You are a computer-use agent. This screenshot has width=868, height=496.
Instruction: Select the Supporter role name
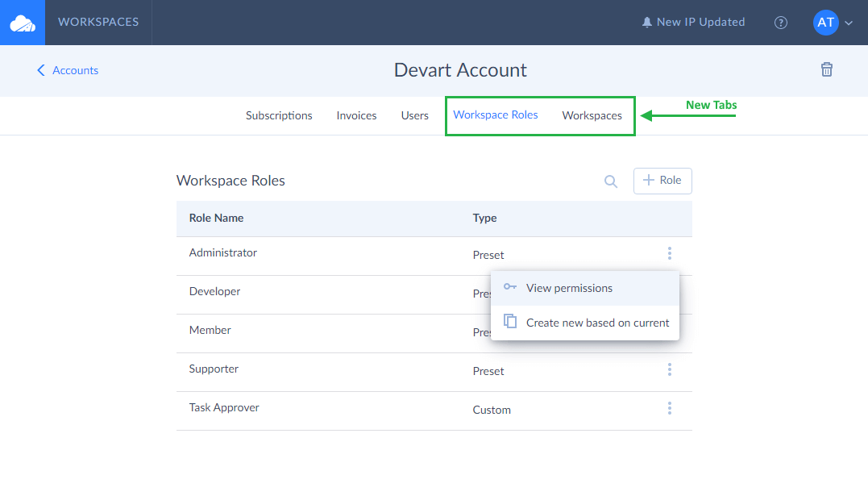click(x=214, y=369)
